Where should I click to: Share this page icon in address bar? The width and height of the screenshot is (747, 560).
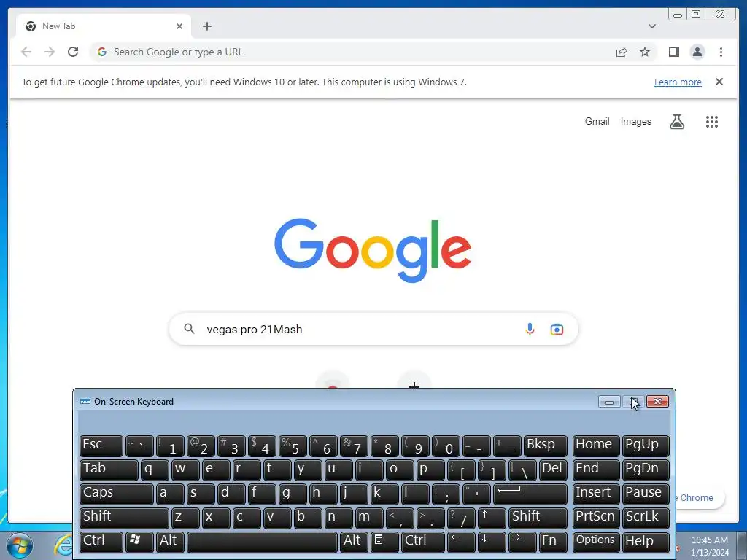[x=622, y=52]
